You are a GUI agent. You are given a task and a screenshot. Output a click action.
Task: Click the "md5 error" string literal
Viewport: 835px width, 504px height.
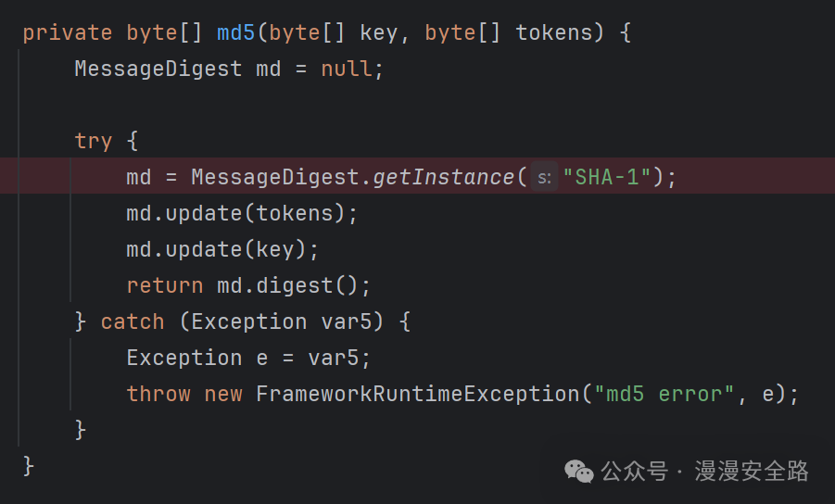tap(664, 394)
